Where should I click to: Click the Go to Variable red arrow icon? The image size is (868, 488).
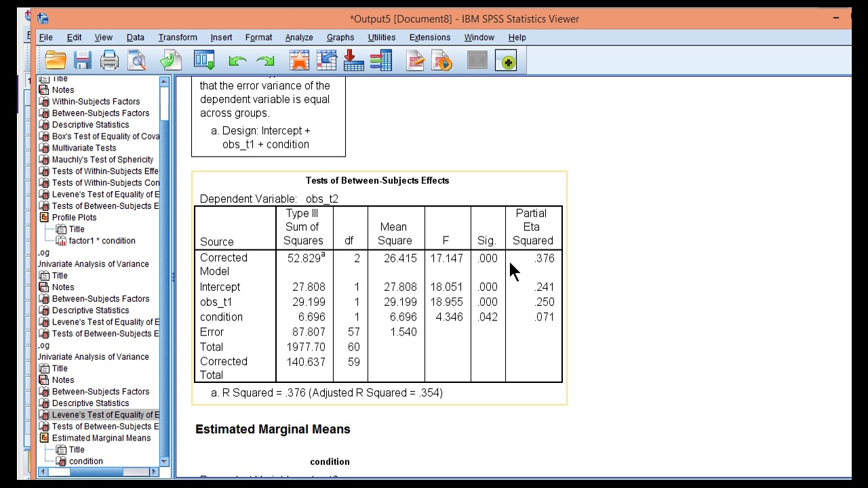[353, 62]
